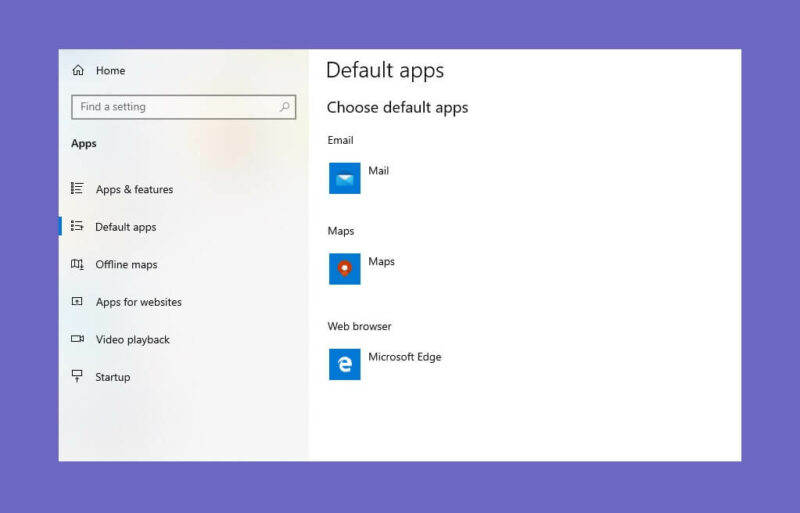Click the Web browser category label
800x513 pixels.
point(359,326)
